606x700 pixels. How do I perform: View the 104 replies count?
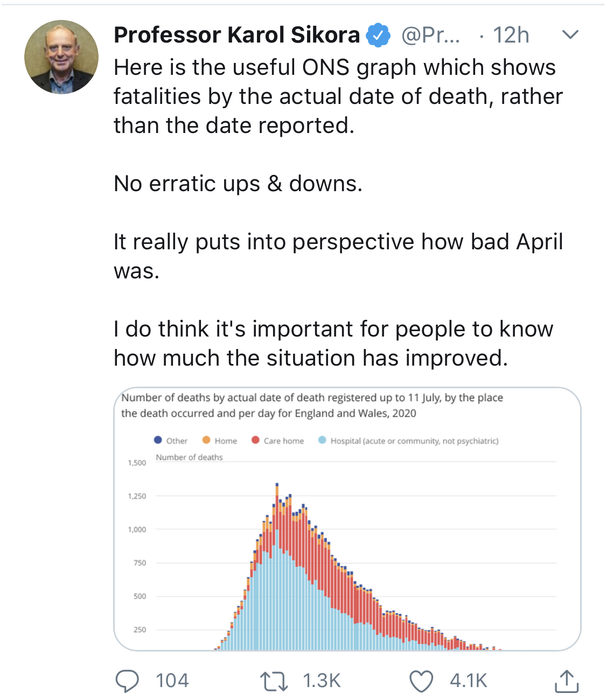click(172, 681)
